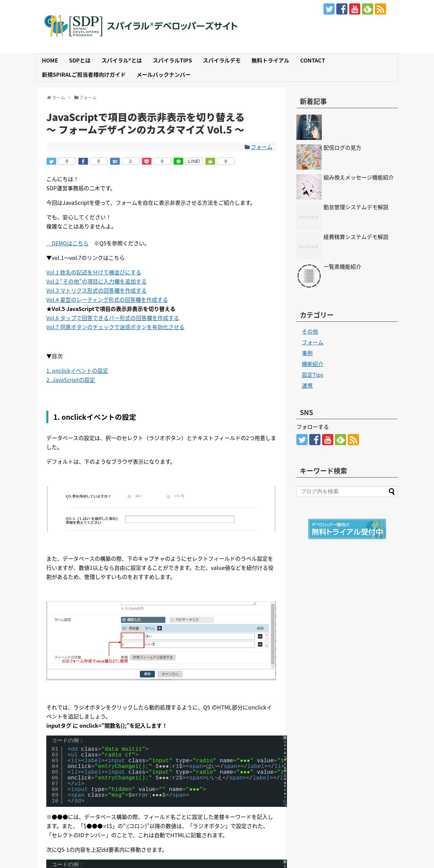Click the 一覧表機能紹介 list thumbnail
Image resolution: width=434 pixels, height=868 pixels.
tap(309, 276)
